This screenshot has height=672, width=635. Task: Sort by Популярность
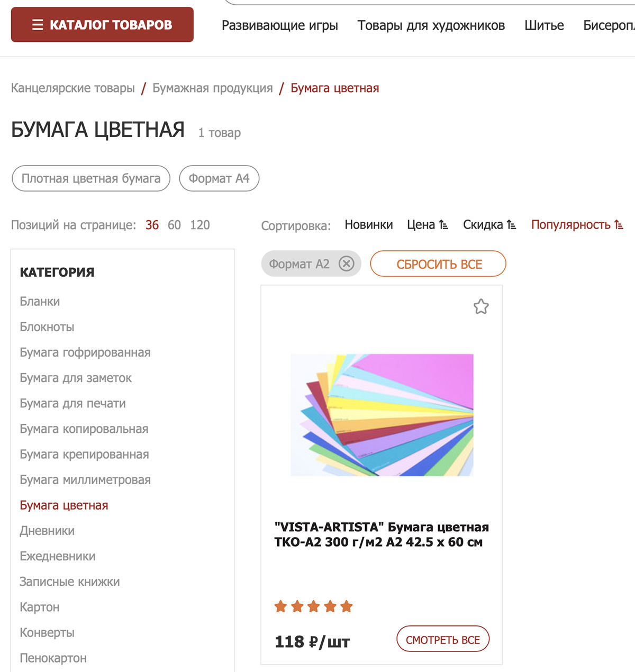(x=577, y=225)
